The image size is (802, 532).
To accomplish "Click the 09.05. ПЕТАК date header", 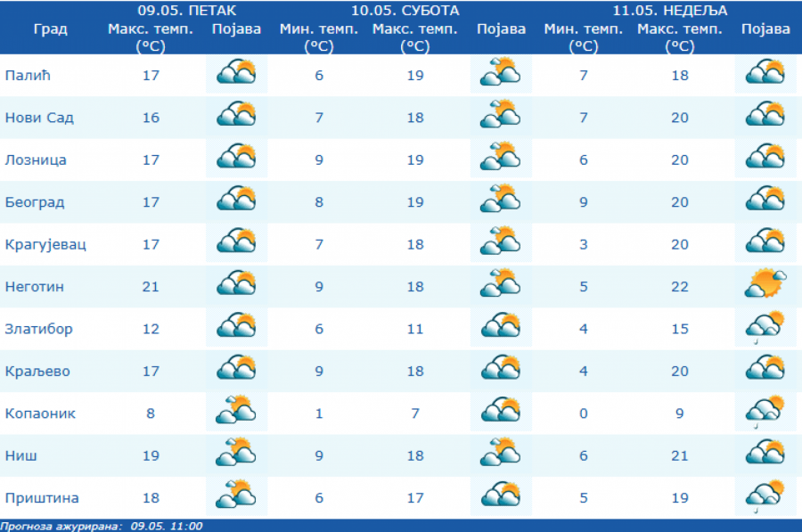I will tap(187, 11).
